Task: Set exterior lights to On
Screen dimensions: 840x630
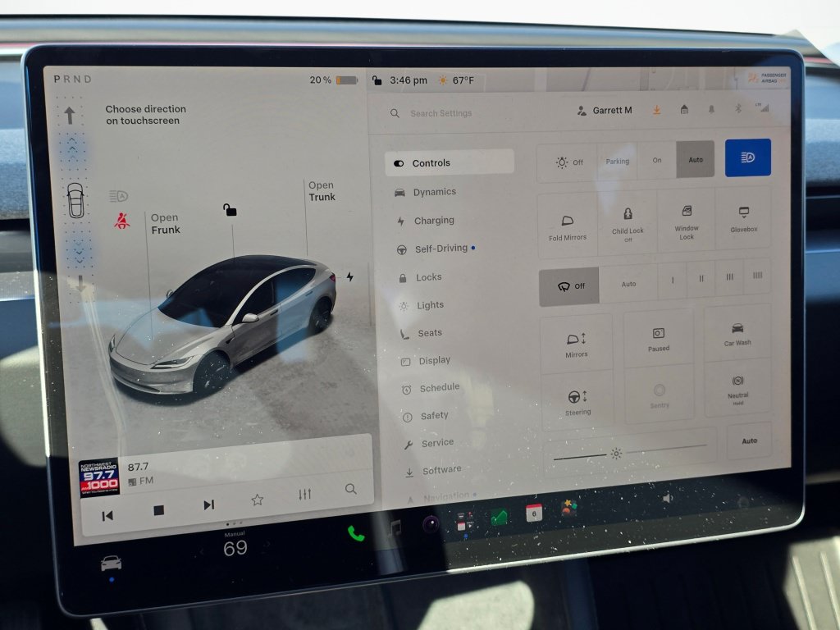Action: pyautogui.click(x=657, y=160)
